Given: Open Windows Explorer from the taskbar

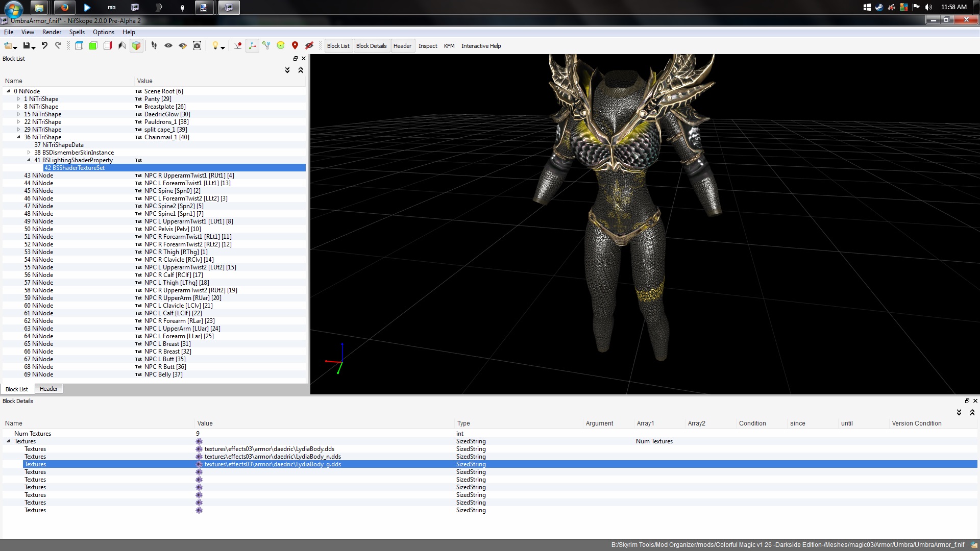Looking at the screenshot, I should pyautogui.click(x=39, y=8).
